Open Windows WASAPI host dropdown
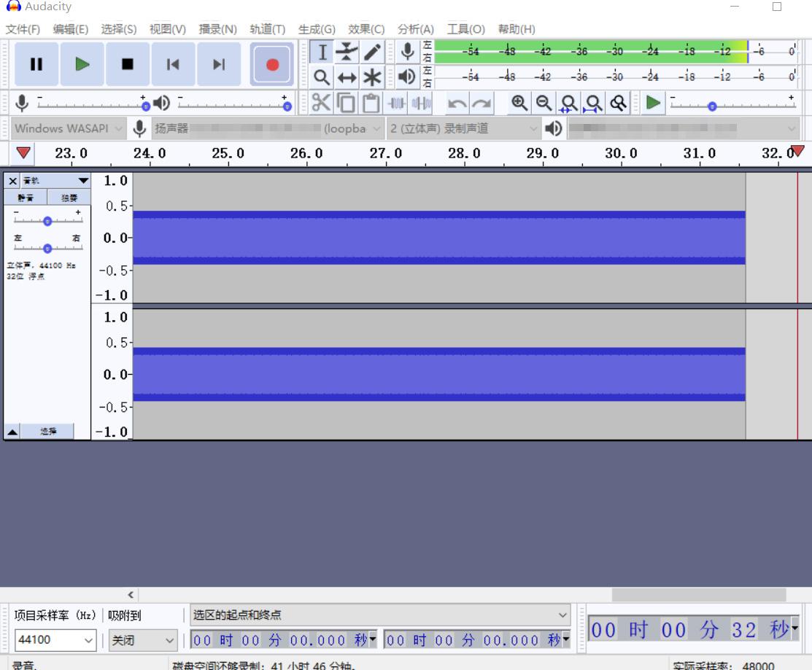Screen dimensions: 812x670 [68, 128]
